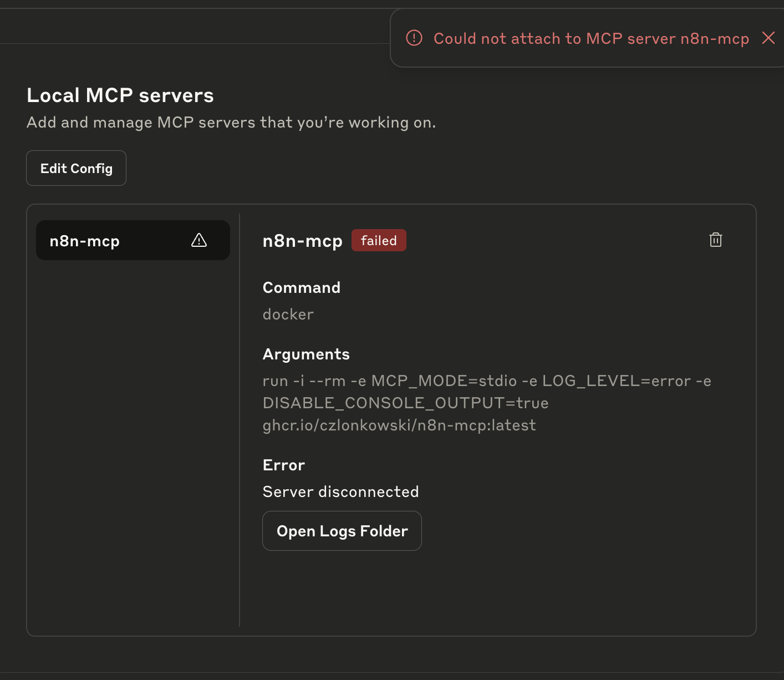Click the docker command value
The height and width of the screenshot is (680, 784).
click(x=288, y=314)
